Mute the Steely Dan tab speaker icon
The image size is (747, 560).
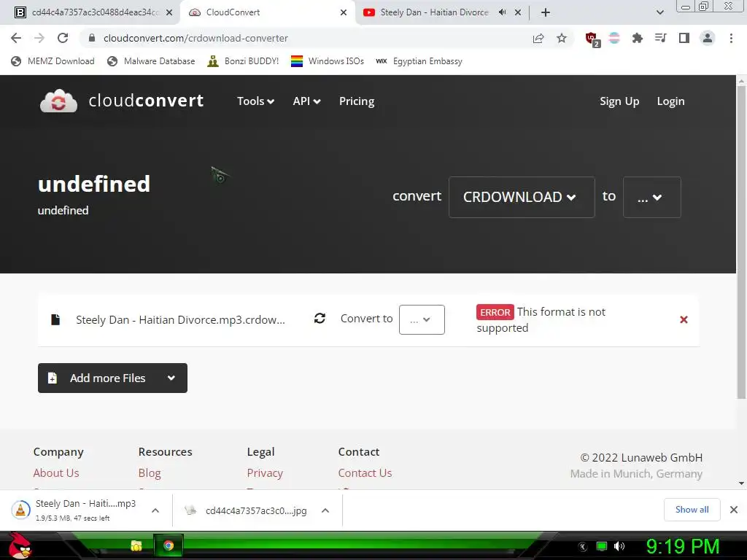coord(502,12)
